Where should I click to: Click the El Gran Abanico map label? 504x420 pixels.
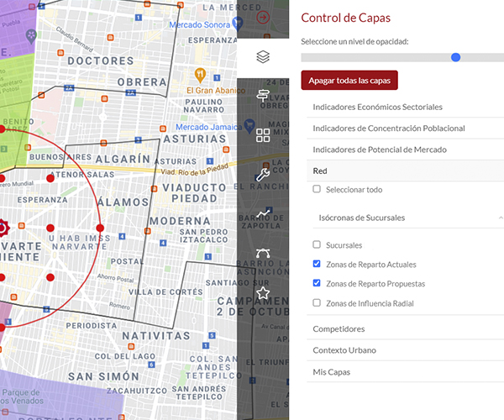pyautogui.click(x=216, y=91)
